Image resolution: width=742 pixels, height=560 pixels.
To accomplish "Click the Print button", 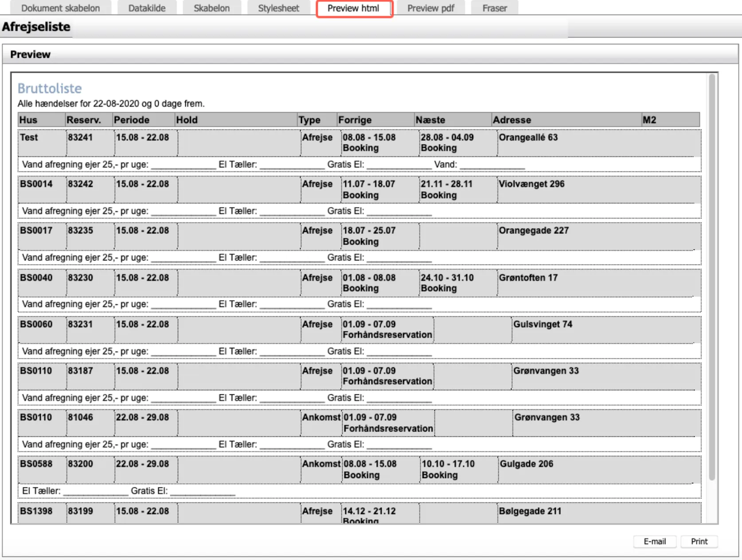I will (699, 541).
